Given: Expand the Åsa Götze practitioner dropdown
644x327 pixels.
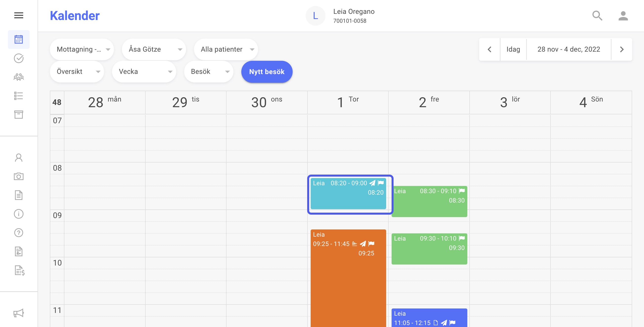Looking at the screenshot, I should 154,49.
